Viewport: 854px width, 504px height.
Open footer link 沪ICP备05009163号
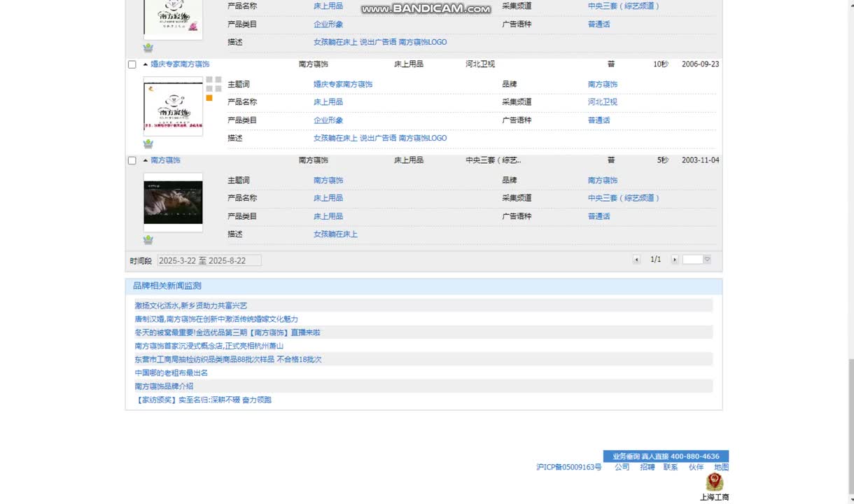(569, 468)
